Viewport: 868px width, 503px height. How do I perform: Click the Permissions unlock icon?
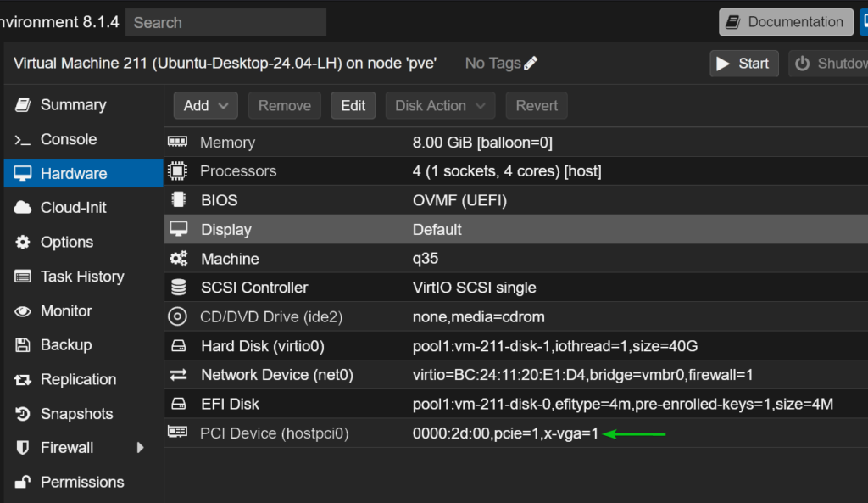[23, 482]
